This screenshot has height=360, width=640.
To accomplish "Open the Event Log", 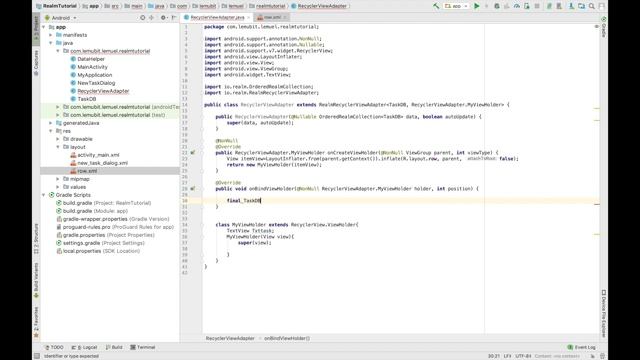I will (582, 347).
